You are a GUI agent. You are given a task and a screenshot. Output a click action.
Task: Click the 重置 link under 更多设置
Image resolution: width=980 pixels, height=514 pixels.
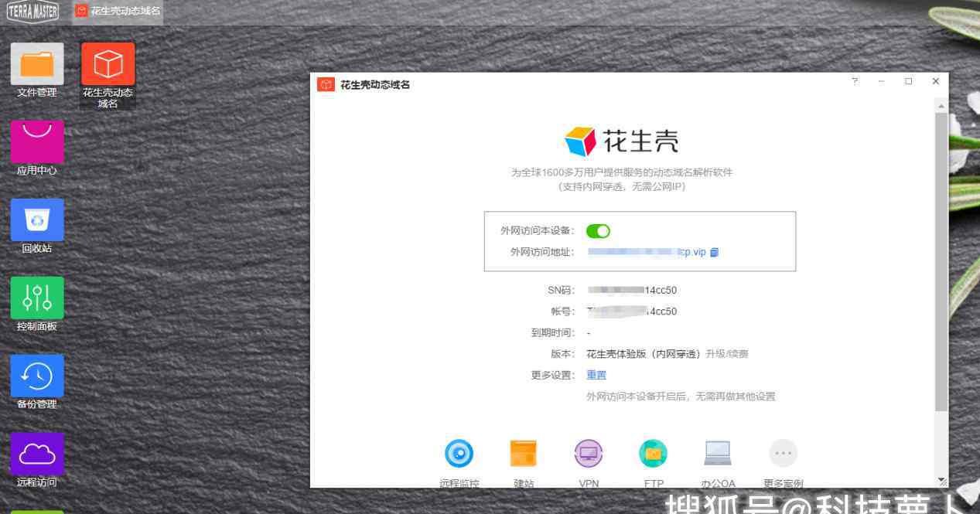(x=596, y=375)
